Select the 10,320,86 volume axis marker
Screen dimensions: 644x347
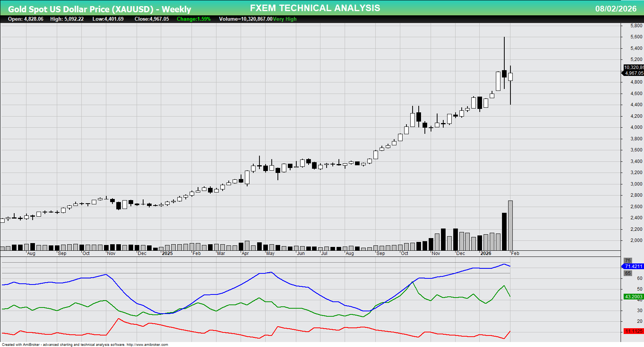[x=634, y=67]
